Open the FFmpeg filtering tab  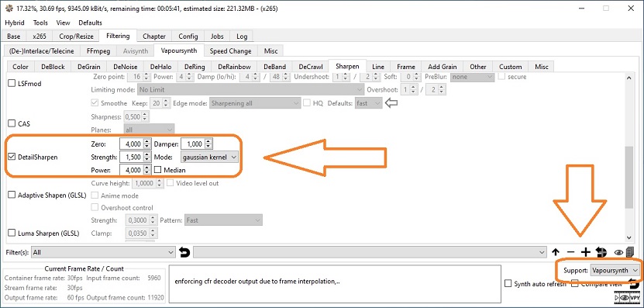click(98, 51)
